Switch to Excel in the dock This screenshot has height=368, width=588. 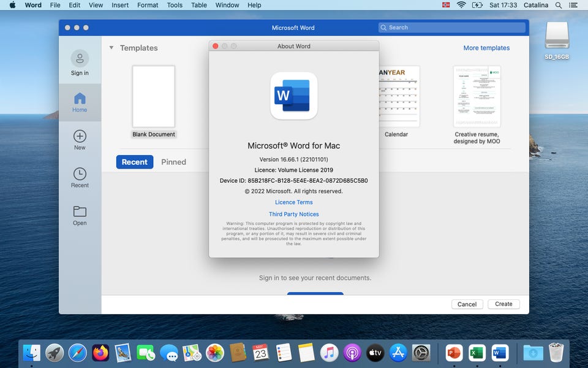(x=477, y=353)
